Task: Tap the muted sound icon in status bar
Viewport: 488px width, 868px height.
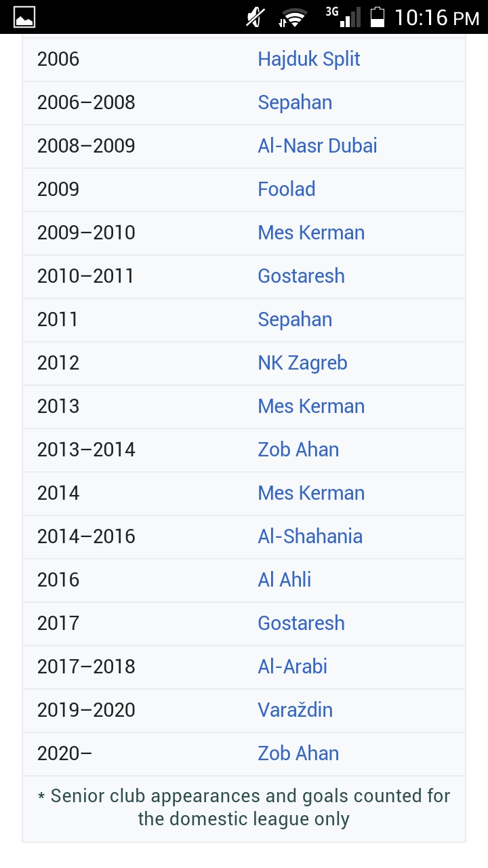Action: coord(256,17)
